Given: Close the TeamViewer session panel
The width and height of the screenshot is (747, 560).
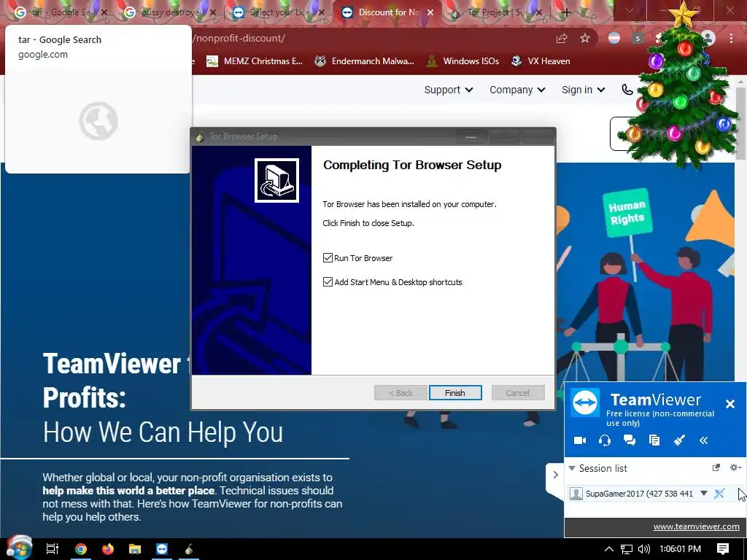Looking at the screenshot, I should [x=729, y=404].
